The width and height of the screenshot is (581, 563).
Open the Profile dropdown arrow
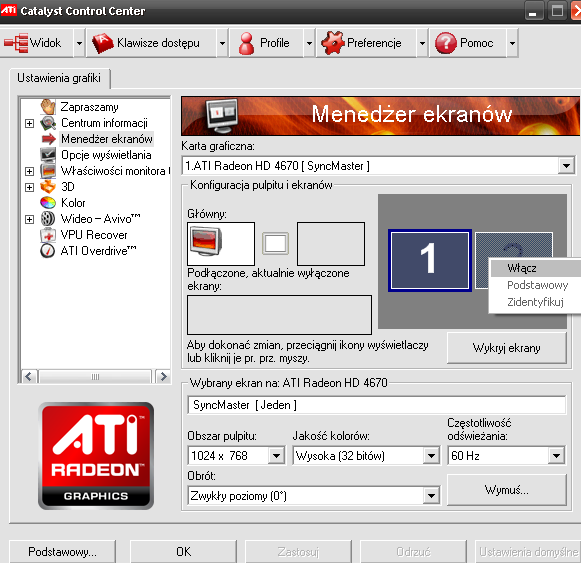click(x=309, y=43)
